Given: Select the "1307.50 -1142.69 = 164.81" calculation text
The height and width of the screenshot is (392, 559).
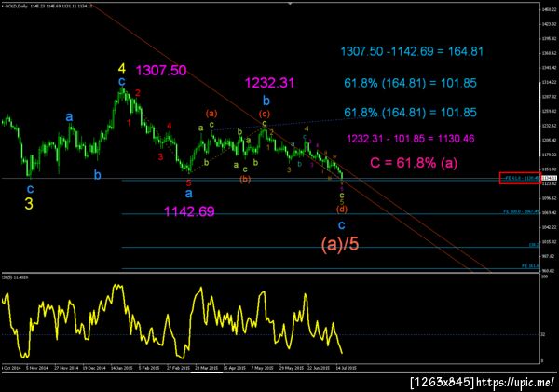Looking at the screenshot, I should [412, 51].
